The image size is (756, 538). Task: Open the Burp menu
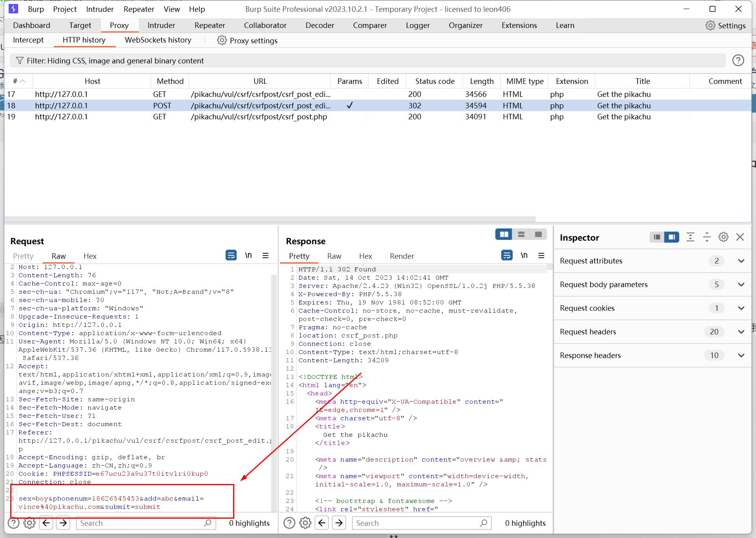click(36, 9)
